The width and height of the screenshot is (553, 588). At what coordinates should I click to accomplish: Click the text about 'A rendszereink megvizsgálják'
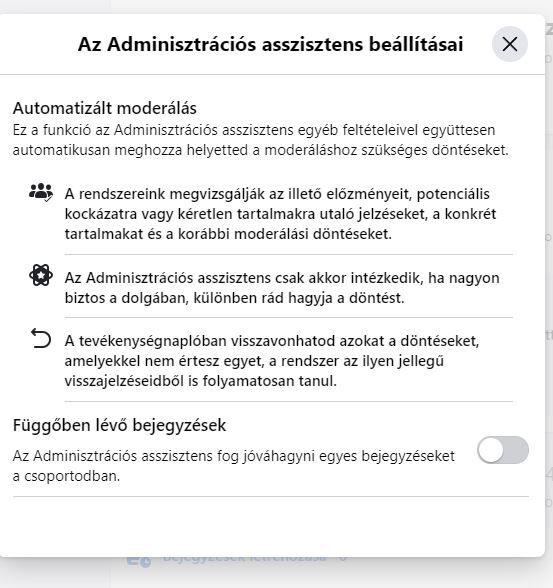280,214
